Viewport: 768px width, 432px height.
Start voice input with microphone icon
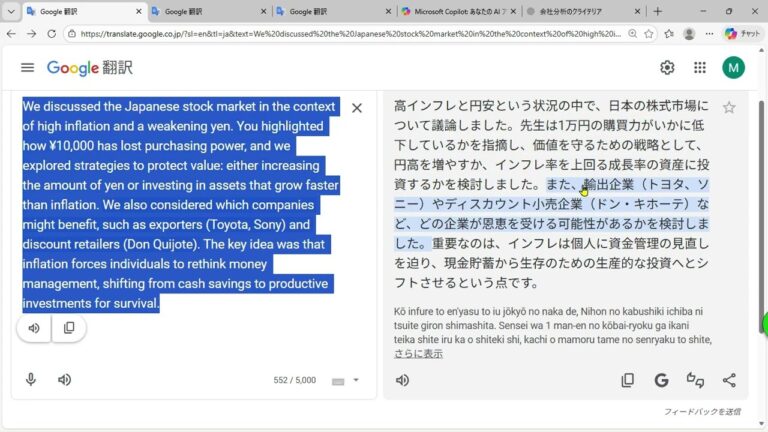click(x=31, y=380)
